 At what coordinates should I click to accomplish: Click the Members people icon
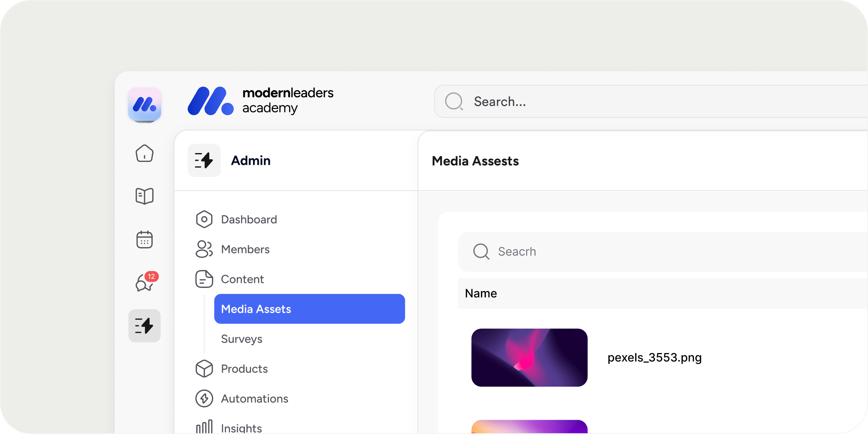204,249
